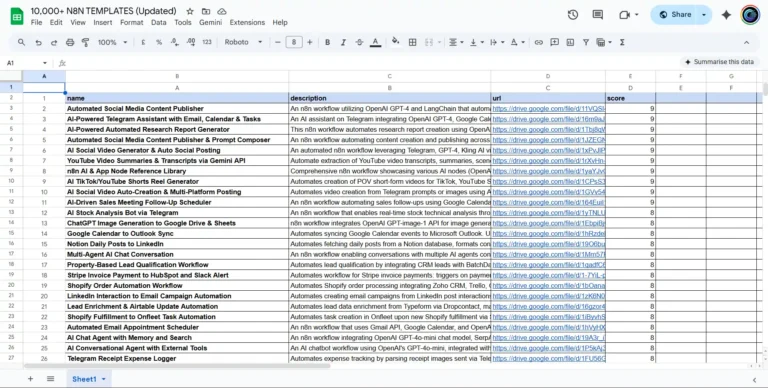The image size is (768, 388).
Task: Click the font size input box
Action: coord(294,43)
